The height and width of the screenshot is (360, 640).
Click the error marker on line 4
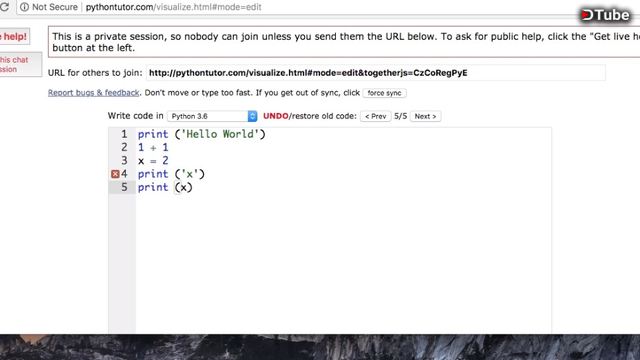point(115,174)
